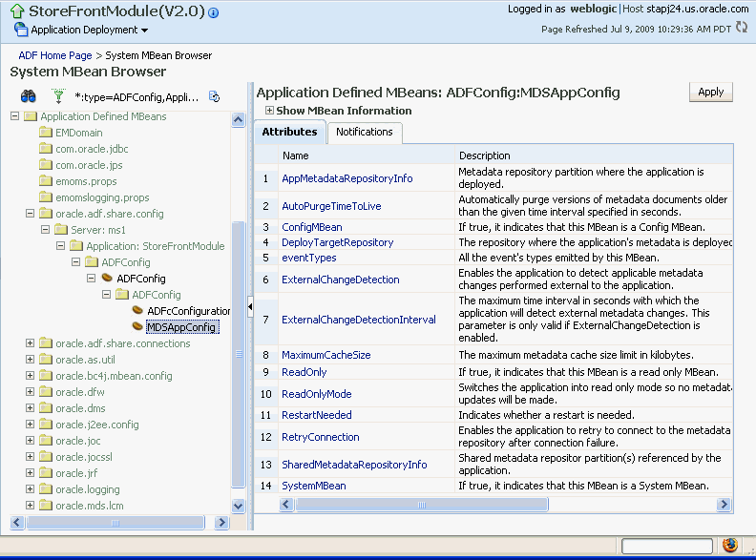Viewport: 756px width, 560px height.
Task: Click the green funnel filter icon
Action: (58, 96)
